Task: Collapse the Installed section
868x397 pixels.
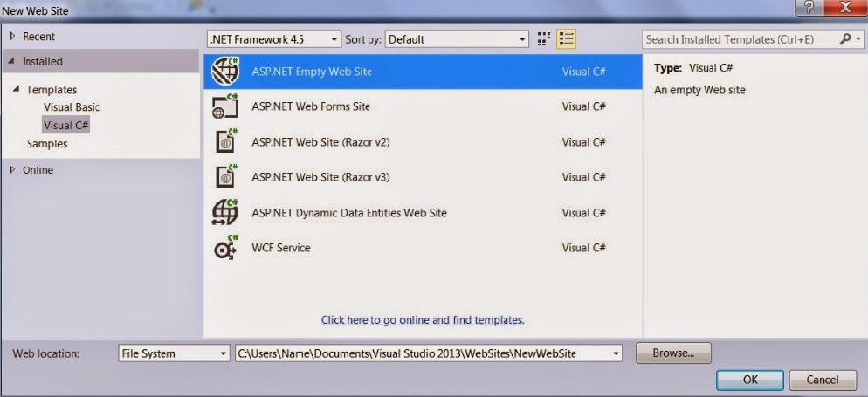Action: click(x=13, y=61)
